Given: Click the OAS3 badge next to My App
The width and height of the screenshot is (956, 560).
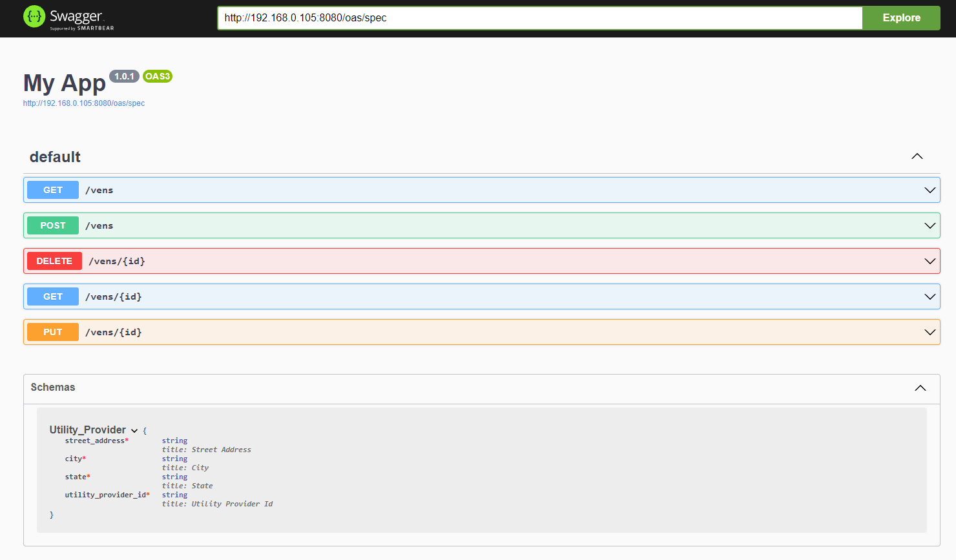Looking at the screenshot, I should click(157, 76).
